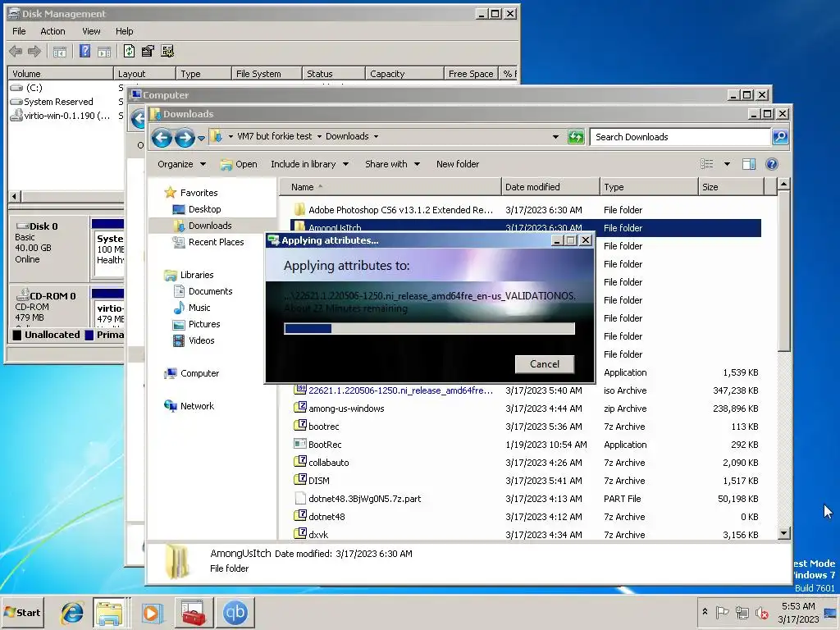
Task: Click Disk Management Back toolbar arrow
Action: click(x=16, y=52)
